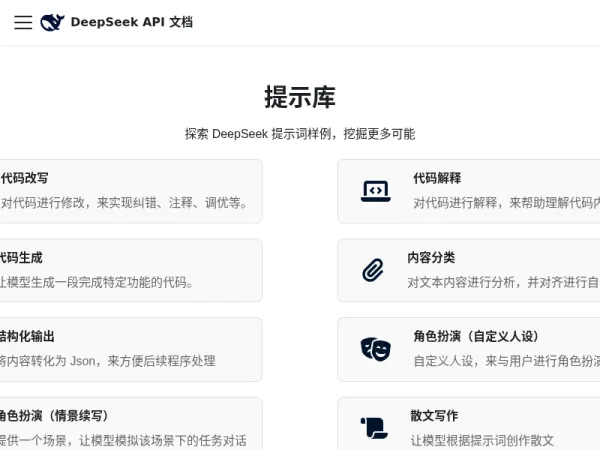600x450 pixels.
Task: Click the scroll icon for 散文写作
Action: (x=374, y=428)
